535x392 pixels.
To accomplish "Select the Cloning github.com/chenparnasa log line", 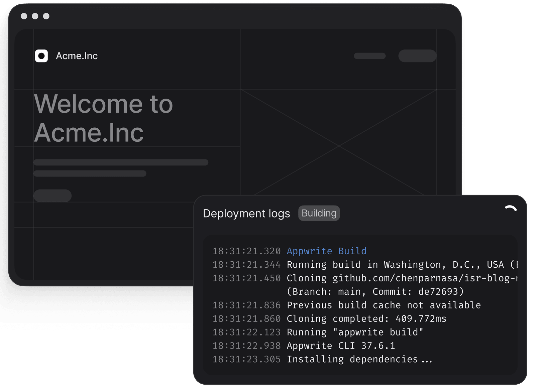I will tap(365, 278).
